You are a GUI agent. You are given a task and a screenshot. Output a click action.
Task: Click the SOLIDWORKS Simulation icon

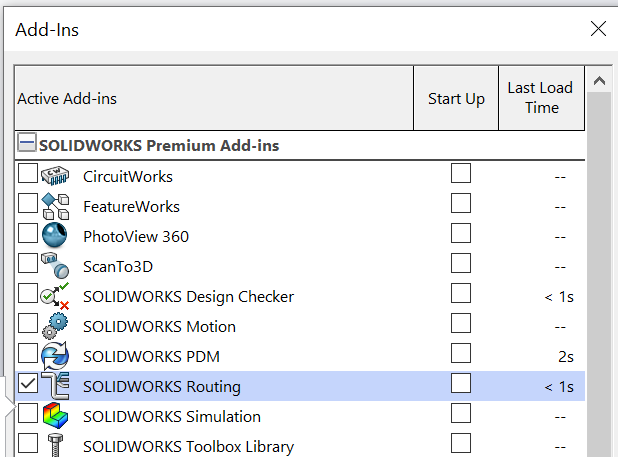[x=55, y=416]
